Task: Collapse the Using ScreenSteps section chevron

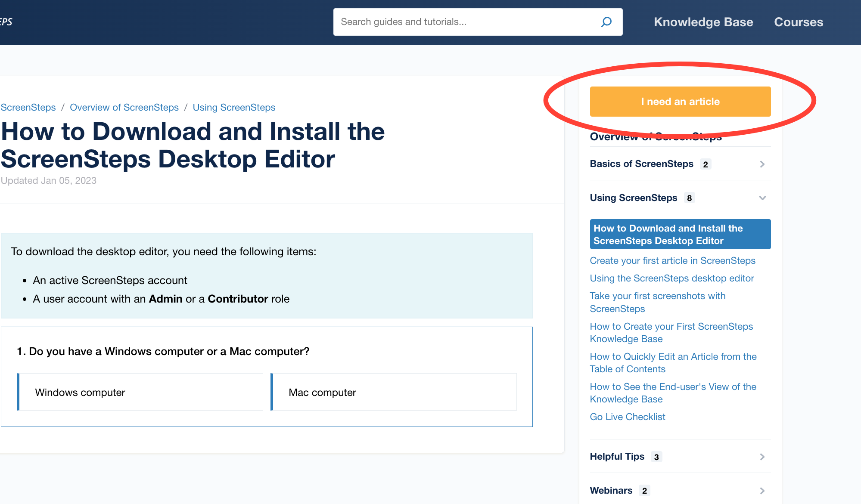Action: click(x=762, y=198)
